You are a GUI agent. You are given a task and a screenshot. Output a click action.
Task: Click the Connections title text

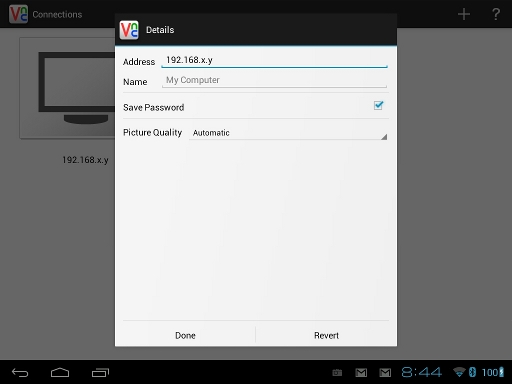click(57, 15)
